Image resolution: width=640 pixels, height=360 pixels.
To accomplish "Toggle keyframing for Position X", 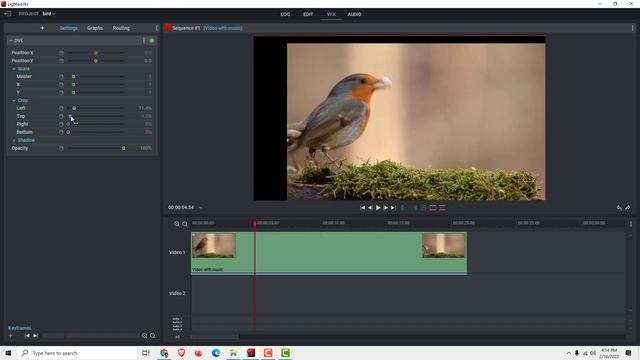I will click(x=61, y=53).
